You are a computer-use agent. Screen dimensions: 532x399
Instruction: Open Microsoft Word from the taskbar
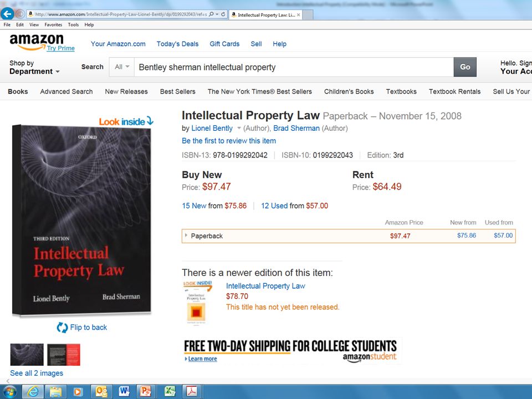click(124, 392)
